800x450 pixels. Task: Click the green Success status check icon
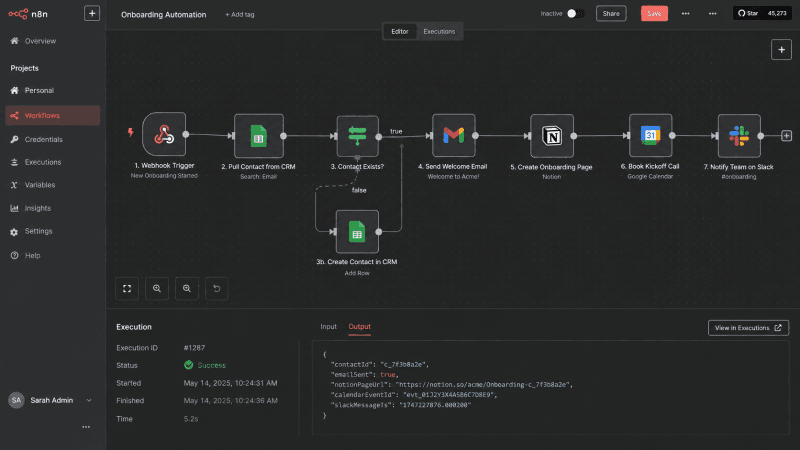click(189, 365)
